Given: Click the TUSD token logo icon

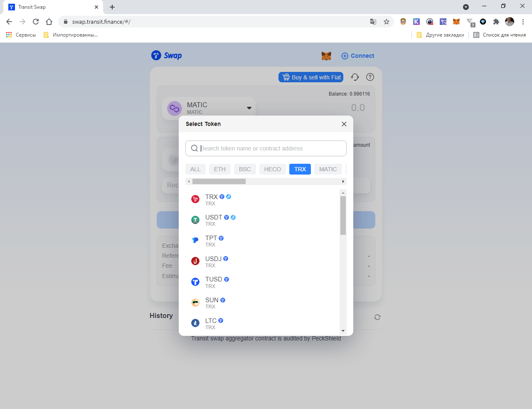Looking at the screenshot, I should pos(195,282).
